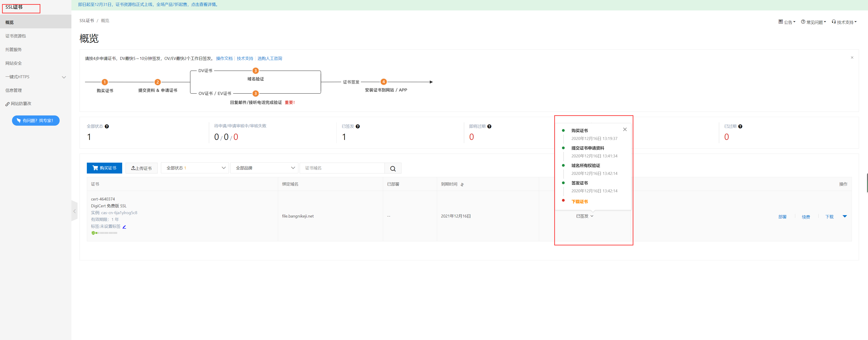Expand more actions arrow beside 下载

pos(844,217)
